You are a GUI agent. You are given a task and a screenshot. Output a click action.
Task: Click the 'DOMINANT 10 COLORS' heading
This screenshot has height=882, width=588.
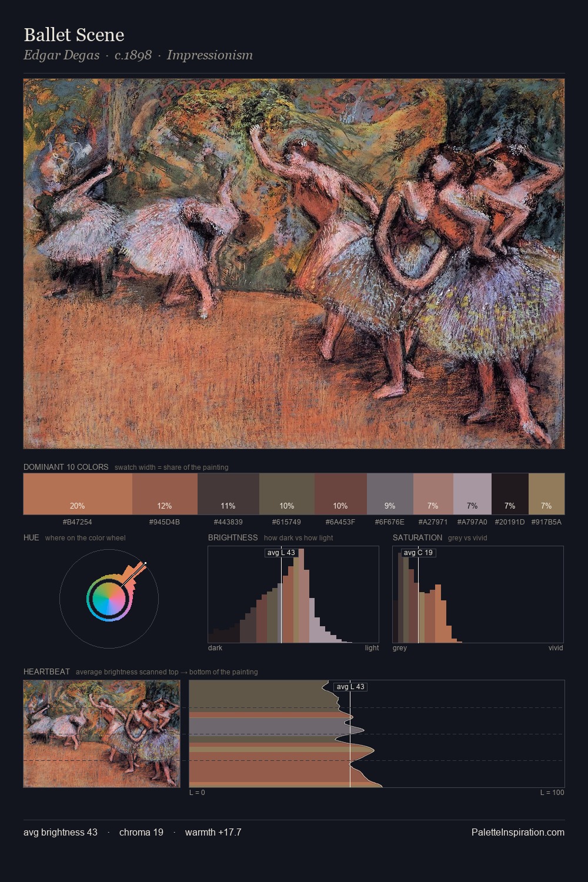pyautogui.click(x=66, y=467)
